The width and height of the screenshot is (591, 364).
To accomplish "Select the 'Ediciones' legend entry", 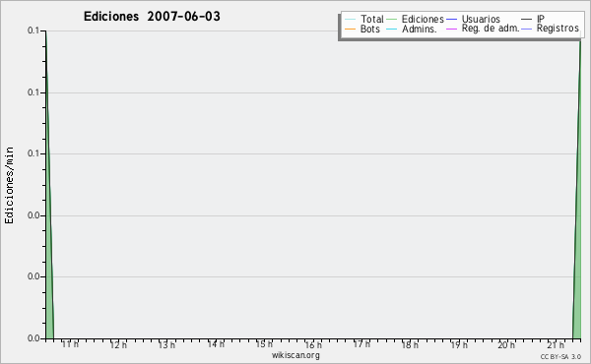I will pyautogui.click(x=416, y=19).
